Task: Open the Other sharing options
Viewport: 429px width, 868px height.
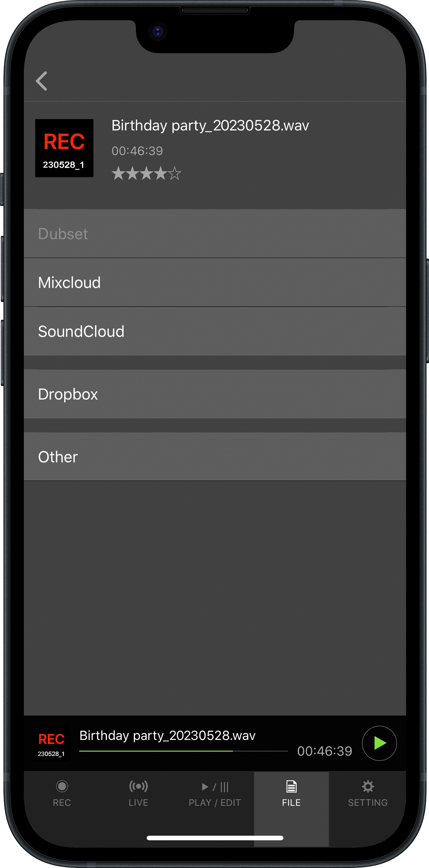Action: [x=215, y=457]
